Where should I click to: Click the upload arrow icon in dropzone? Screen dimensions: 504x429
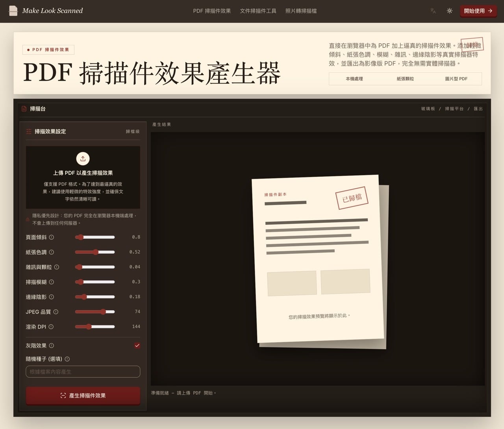(83, 159)
